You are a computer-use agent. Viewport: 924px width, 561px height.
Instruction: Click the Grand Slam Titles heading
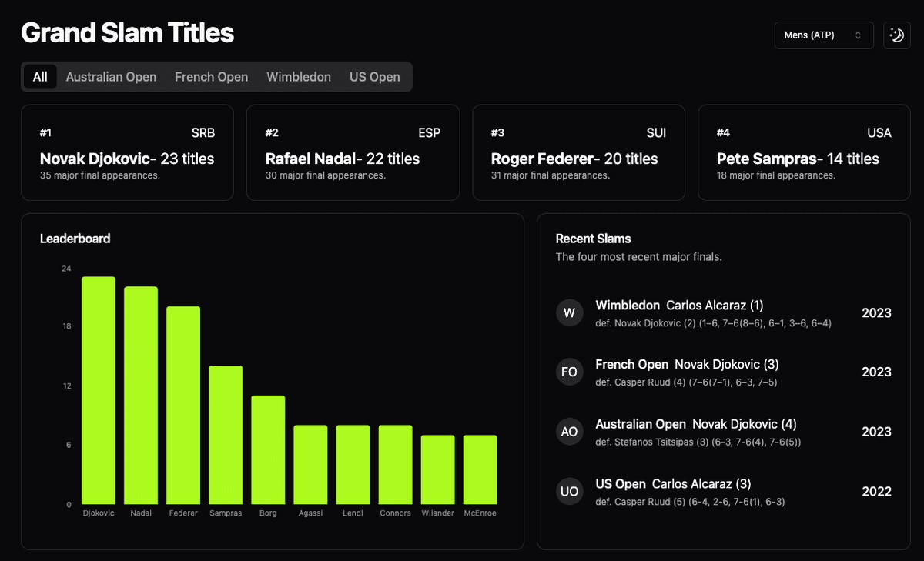coord(128,33)
